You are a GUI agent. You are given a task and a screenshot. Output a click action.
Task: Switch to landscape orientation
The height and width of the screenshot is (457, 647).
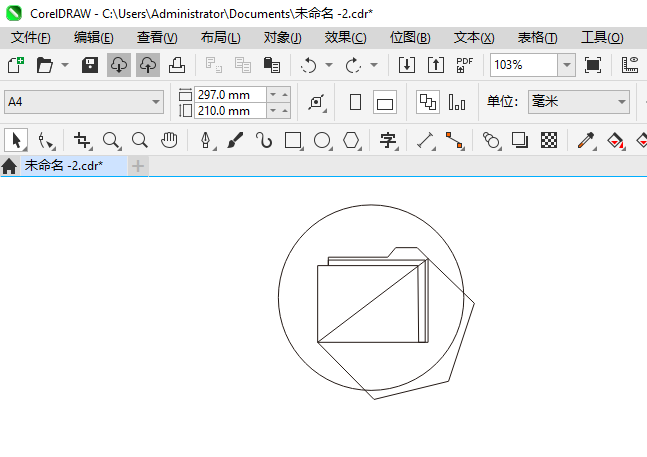385,102
